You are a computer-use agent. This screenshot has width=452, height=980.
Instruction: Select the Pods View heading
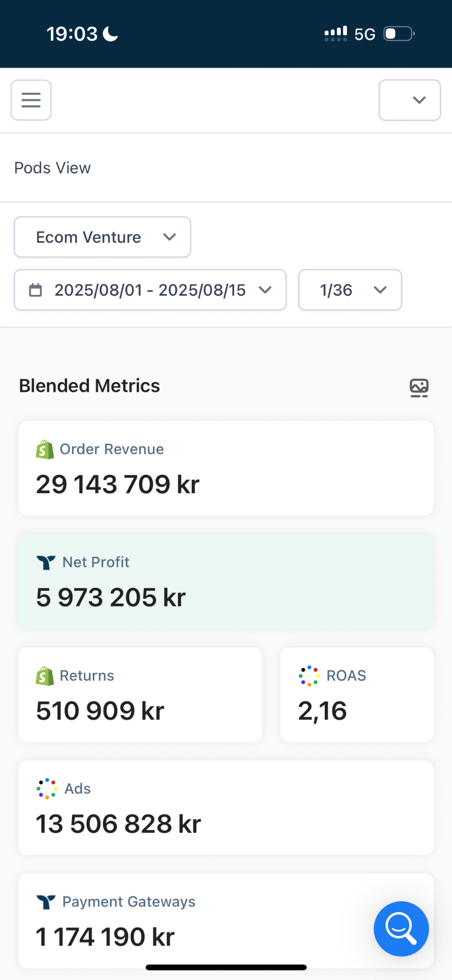click(53, 168)
